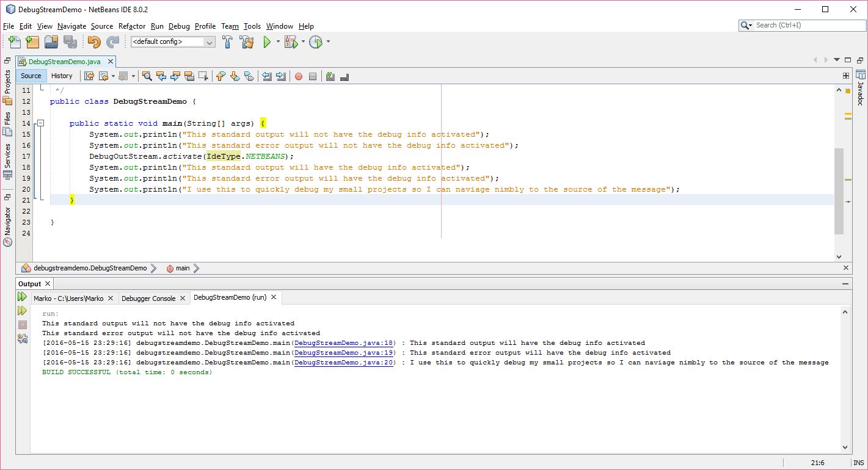Open the Back navigation history dropdown arrow
This screenshot has width=868, height=470.
[x=114, y=76]
